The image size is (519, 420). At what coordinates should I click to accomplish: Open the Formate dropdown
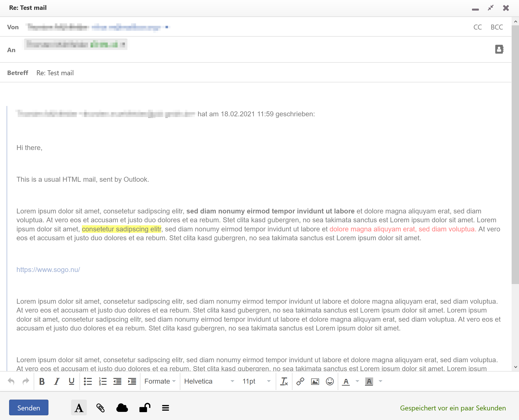tap(160, 381)
